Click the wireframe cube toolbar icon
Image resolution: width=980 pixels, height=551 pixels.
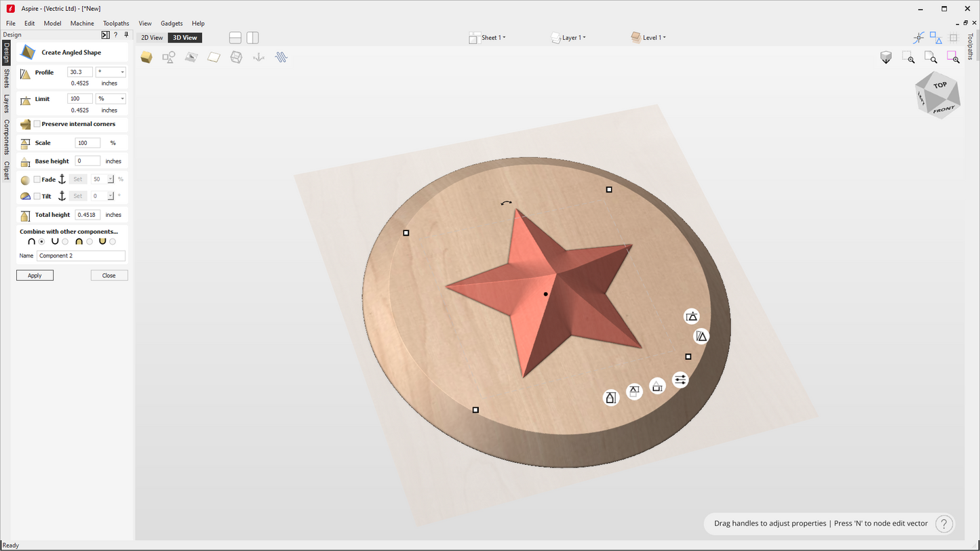click(236, 58)
